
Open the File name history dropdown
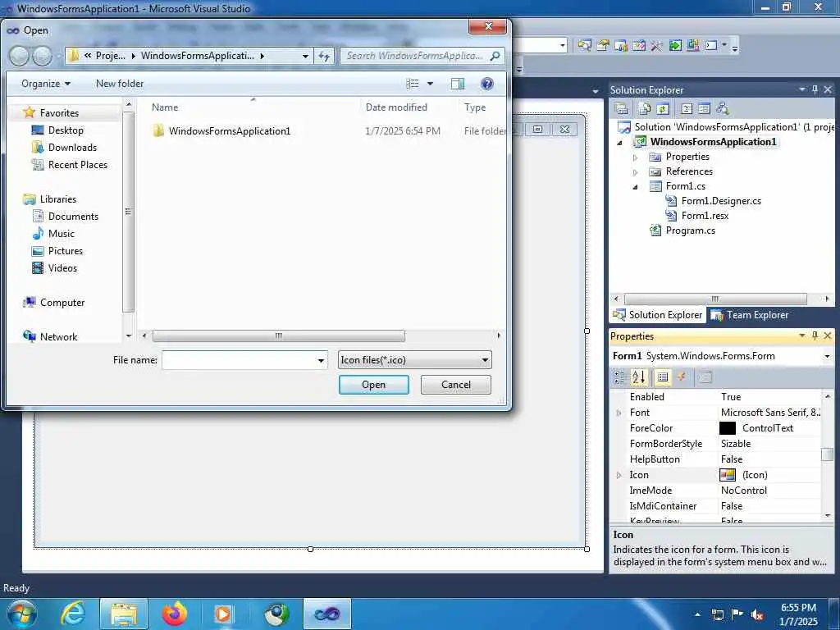pyautogui.click(x=321, y=360)
